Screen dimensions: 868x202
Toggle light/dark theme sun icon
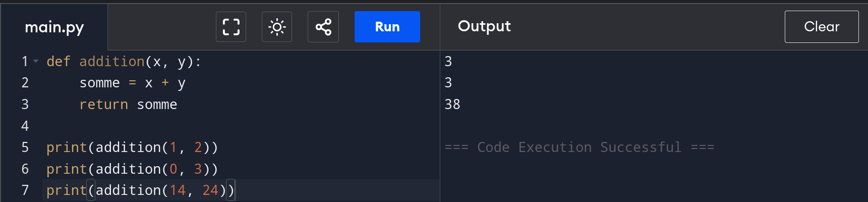pyautogui.click(x=277, y=27)
